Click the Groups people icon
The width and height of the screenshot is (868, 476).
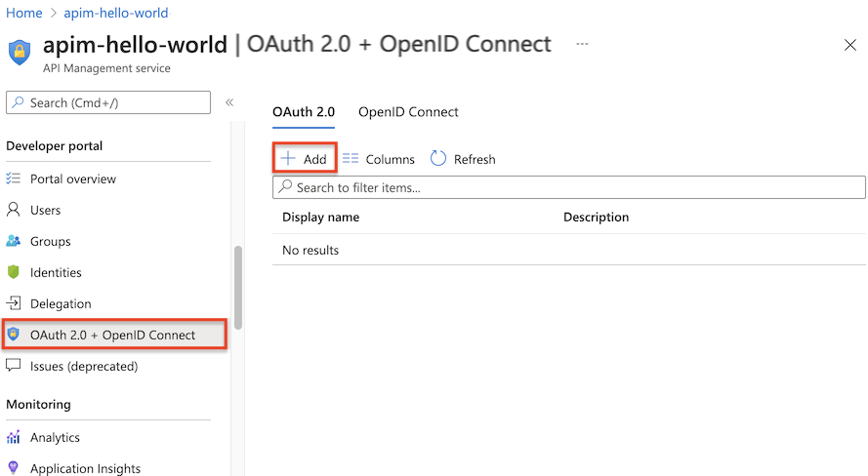coord(14,241)
